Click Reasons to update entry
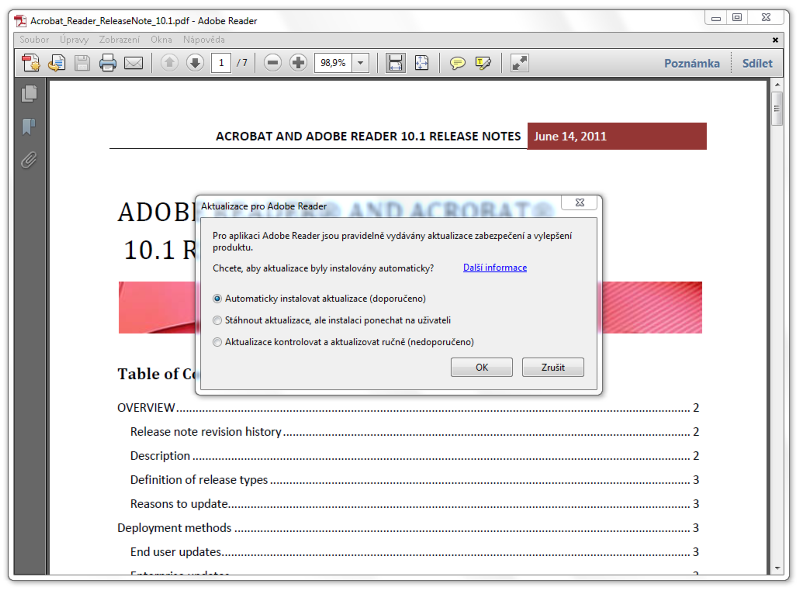Screen dimensions: 800x591 pyautogui.click(x=414, y=504)
